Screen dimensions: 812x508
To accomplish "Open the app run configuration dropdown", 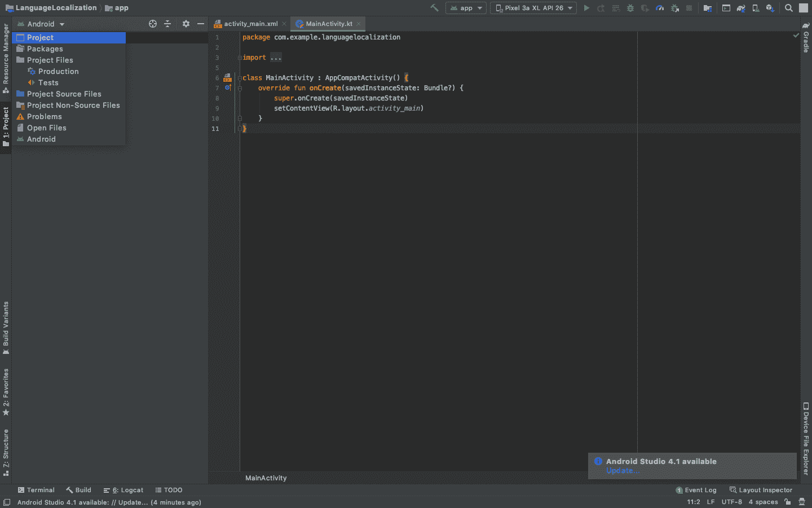I will (466, 8).
